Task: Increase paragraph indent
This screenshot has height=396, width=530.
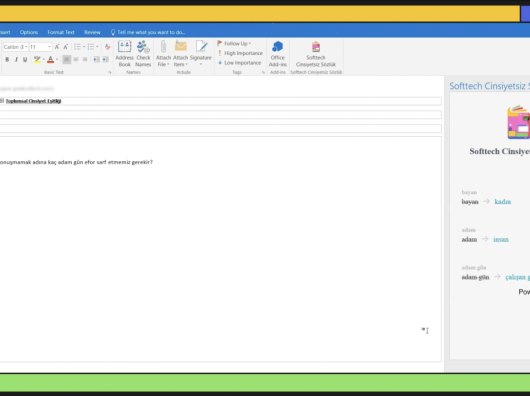Action: [105, 59]
